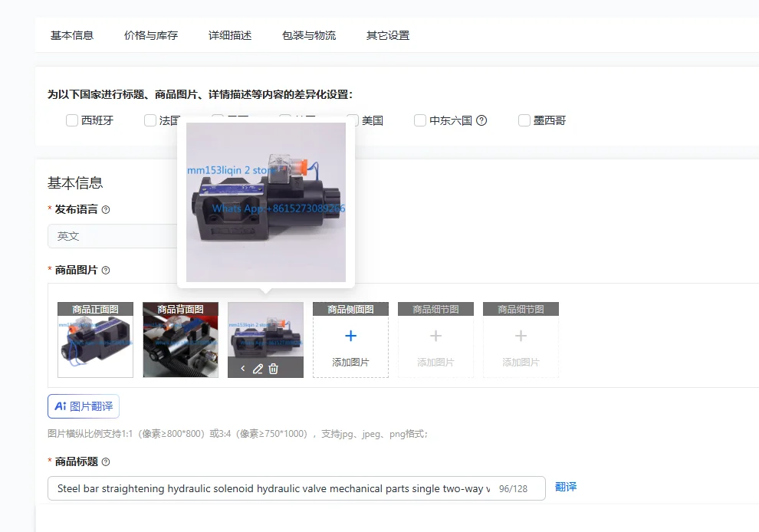Viewport: 759px width, 532px height.
Task: Check the 法国 checkbox
Action: 150,120
